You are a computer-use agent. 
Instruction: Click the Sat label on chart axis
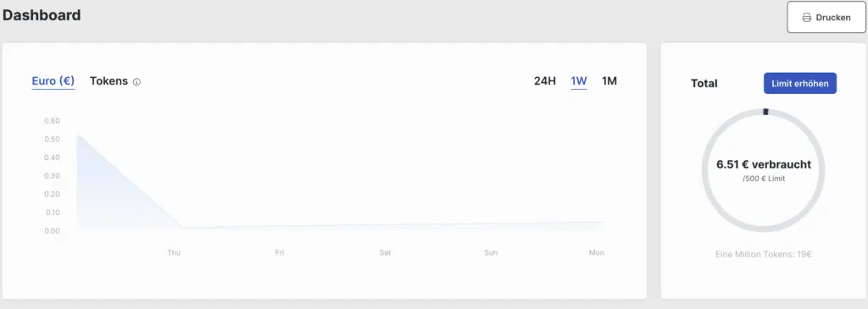click(x=385, y=252)
